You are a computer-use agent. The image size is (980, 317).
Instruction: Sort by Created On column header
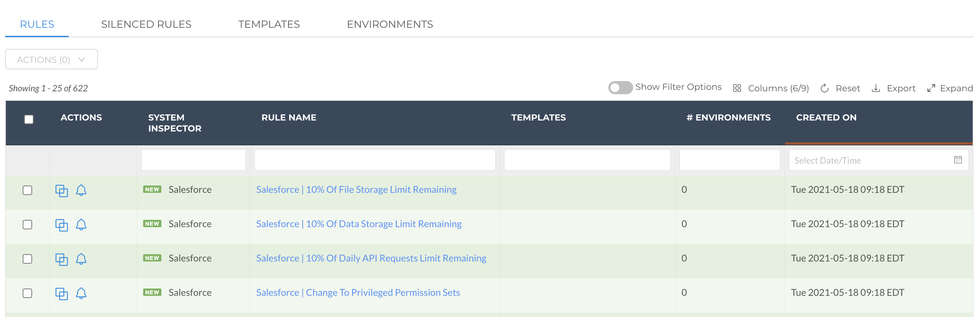click(826, 118)
